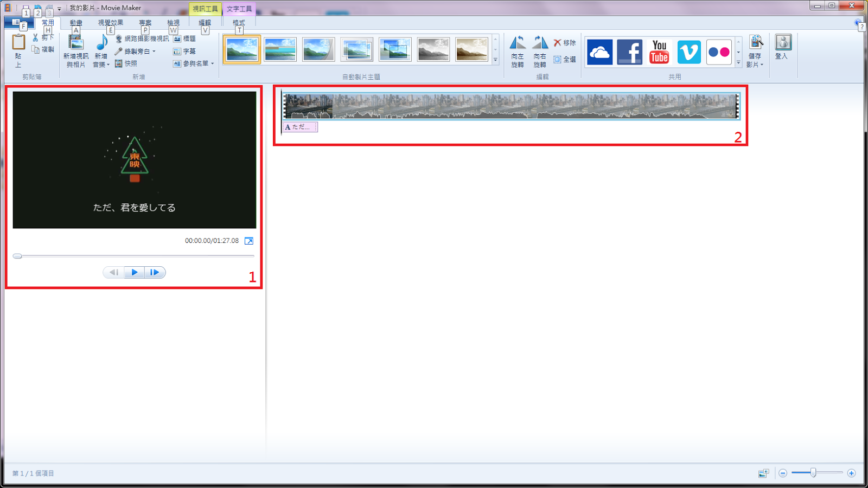Viewport: 868px width, 488px height.
Task: Click the Cut (剪下) scissors icon
Action: click(36, 37)
